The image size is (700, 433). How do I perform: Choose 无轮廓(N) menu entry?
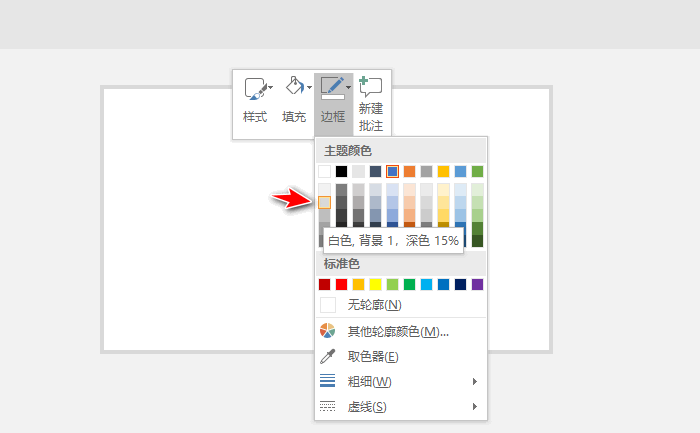coord(401,305)
